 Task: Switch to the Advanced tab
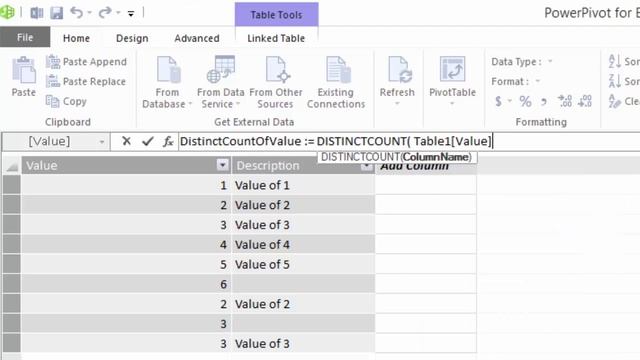click(197, 38)
